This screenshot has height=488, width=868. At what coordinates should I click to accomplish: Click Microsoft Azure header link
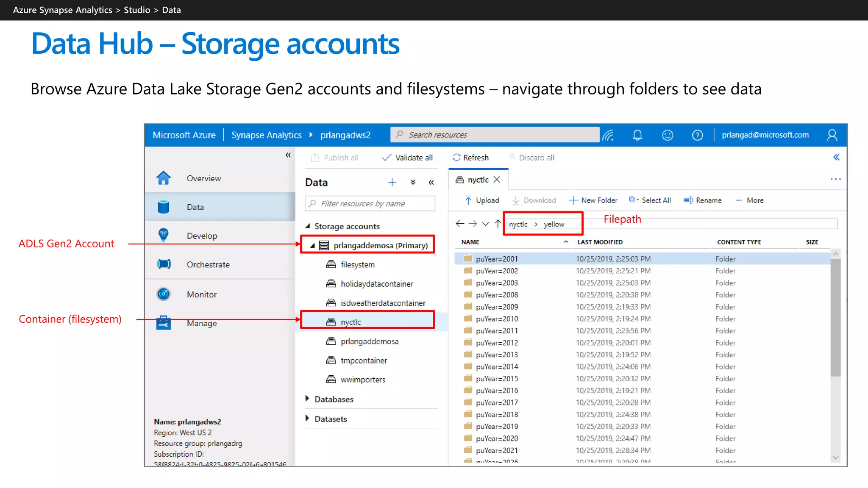click(x=184, y=135)
